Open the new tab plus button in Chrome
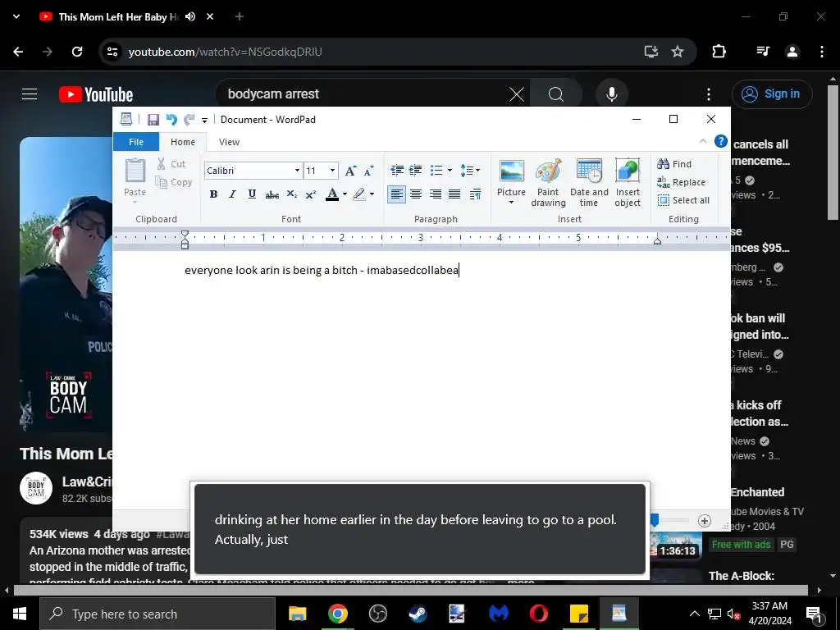 [240, 16]
